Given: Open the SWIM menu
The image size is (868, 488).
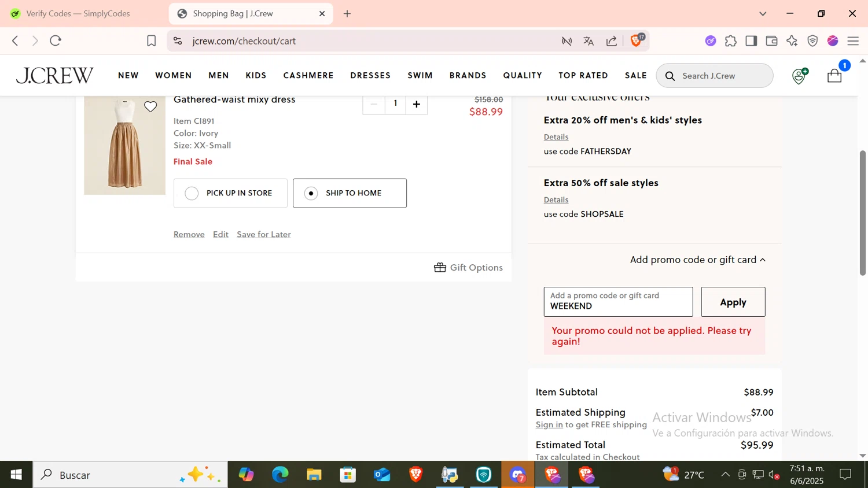Looking at the screenshot, I should coord(420,76).
